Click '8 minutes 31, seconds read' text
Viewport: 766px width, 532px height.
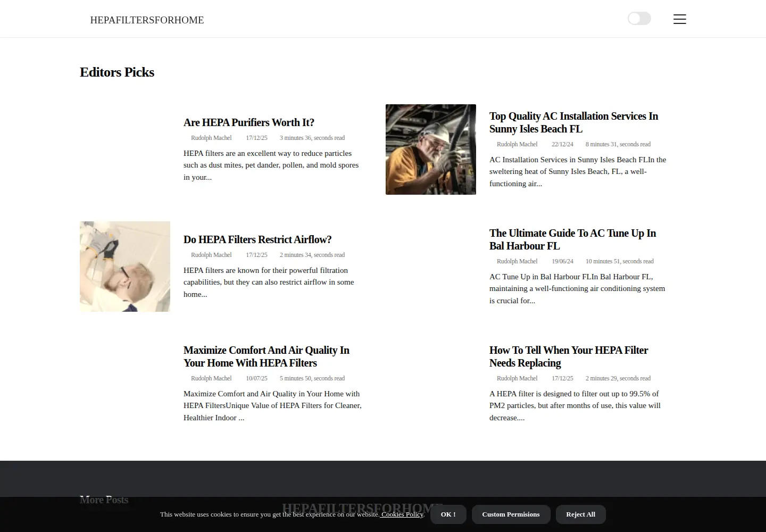pyautogui.click(x=618, y=144)
